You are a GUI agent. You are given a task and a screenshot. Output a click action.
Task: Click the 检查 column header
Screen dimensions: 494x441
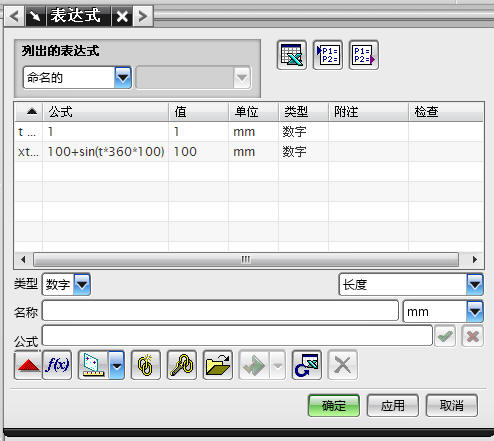point(446,112)
